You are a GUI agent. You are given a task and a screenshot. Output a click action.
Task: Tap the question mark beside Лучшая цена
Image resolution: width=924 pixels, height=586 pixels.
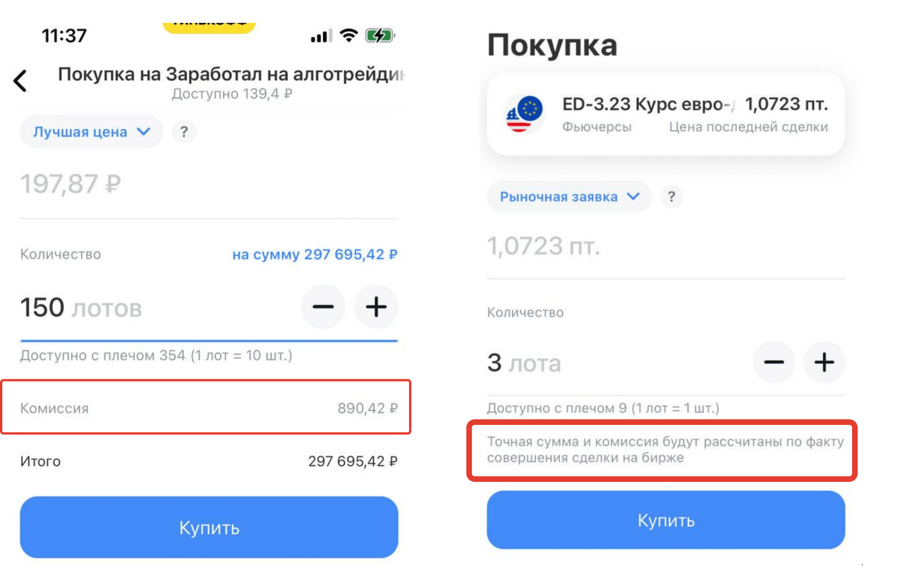pos(184,132)
